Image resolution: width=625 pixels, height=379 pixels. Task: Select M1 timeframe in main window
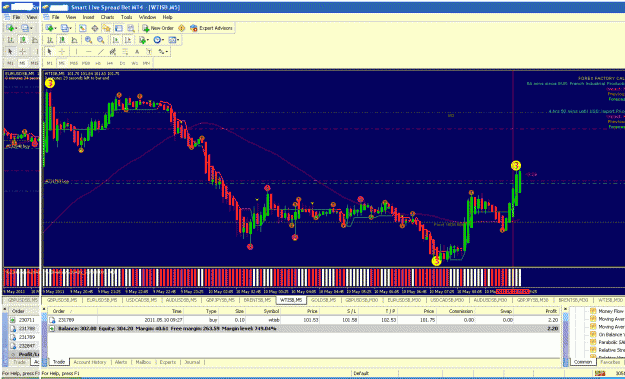[49, 63]
